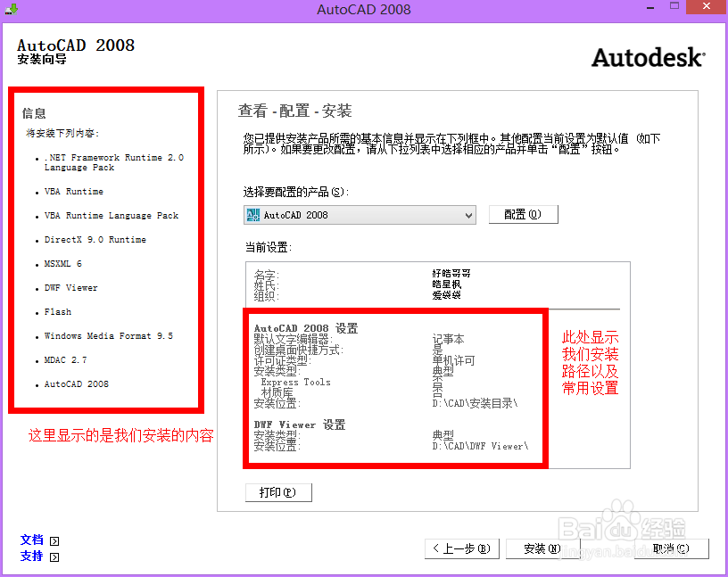Select the 'VBA Runtime' list item

[74, 191]
